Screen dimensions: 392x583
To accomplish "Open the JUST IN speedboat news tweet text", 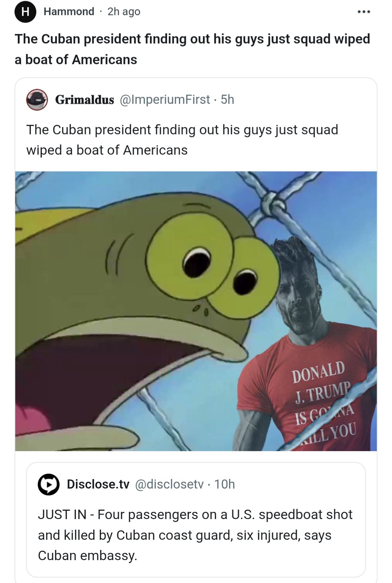I will tap(195, 535).
